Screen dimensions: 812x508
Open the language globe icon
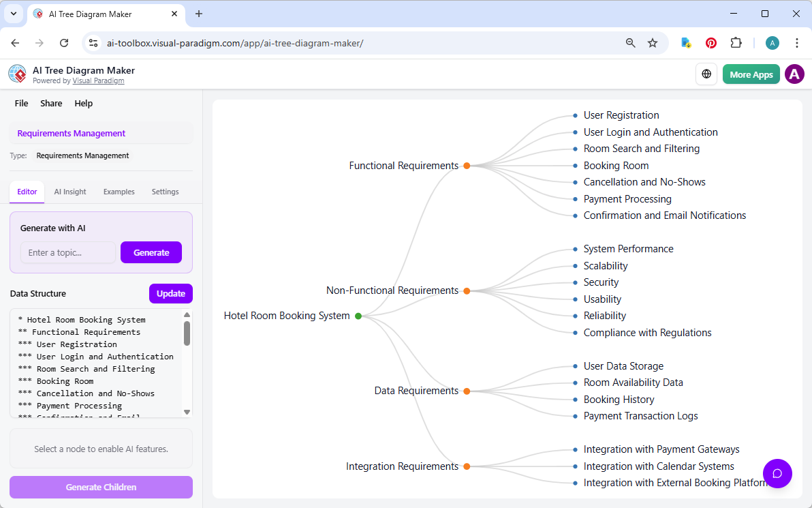tap(706, 74)
